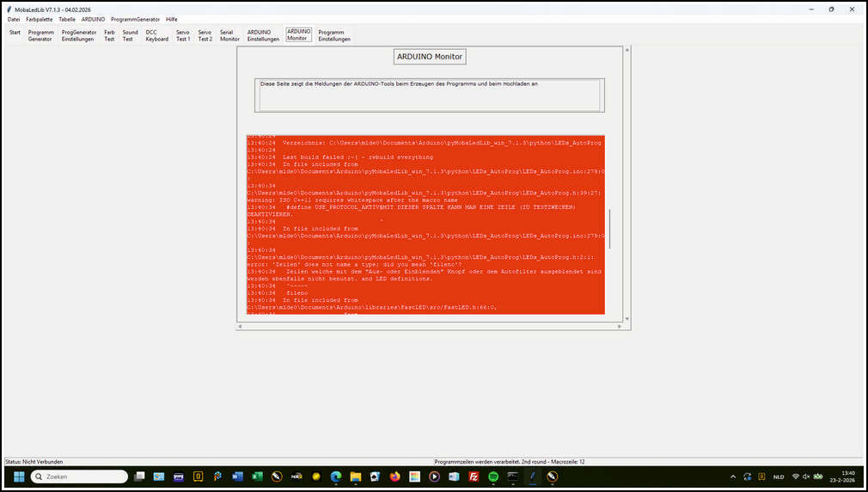Open File Explorer folder icon
This screenshot has height=492, width=868.
[x=355, y=476]
